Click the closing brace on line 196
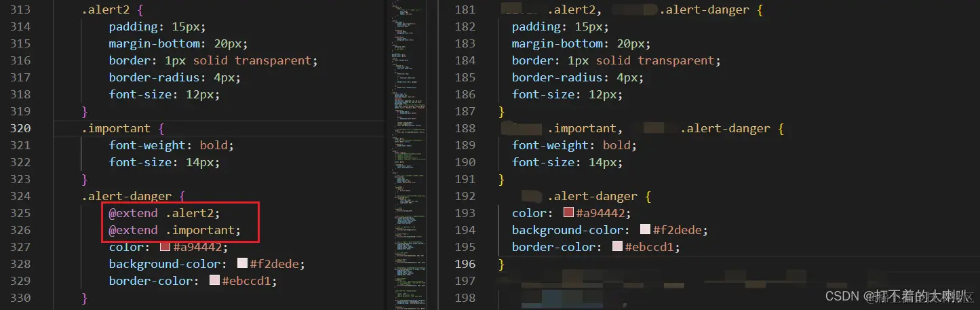 pos(502,264)
